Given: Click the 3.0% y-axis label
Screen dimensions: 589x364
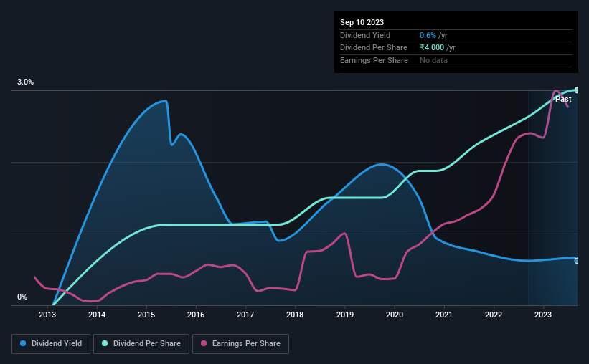Looking at the screenshot, I should [25, 82].
